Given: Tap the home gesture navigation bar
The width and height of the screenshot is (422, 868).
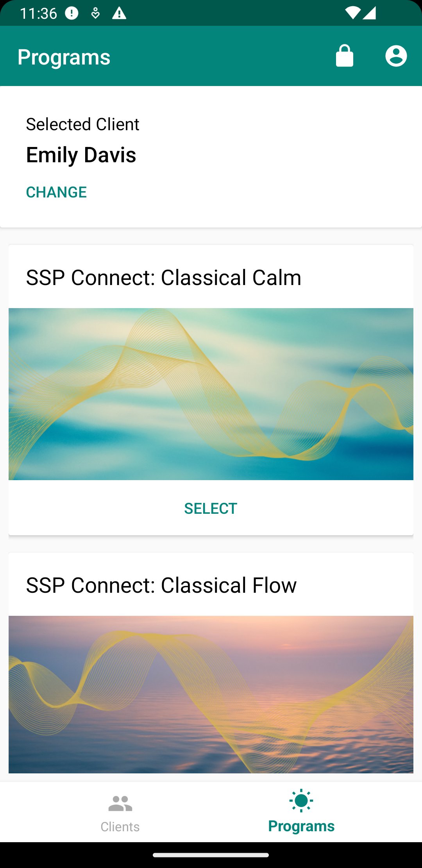Looking at the screenshot, I should click(x=211, y=855).
